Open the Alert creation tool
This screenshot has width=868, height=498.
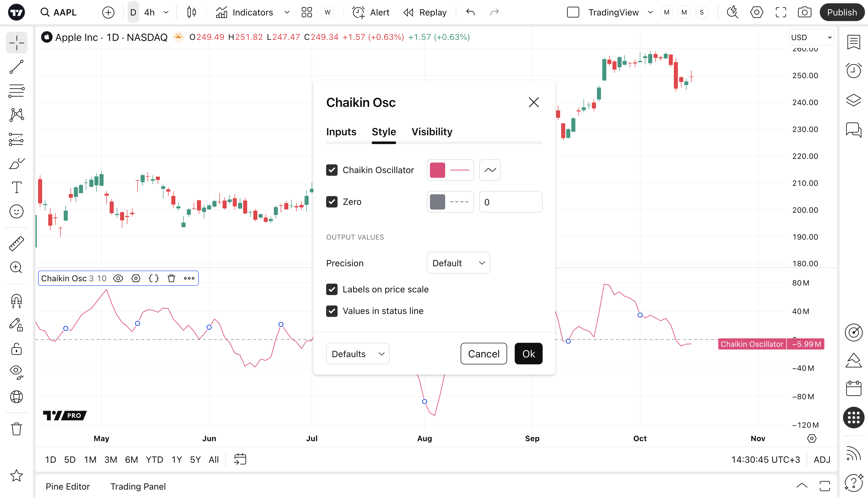coord(371,13)
